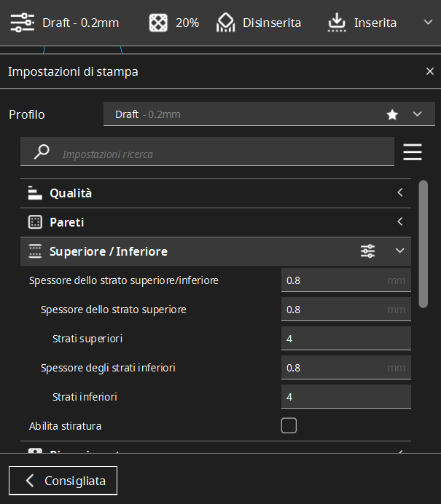This screenshot has width=441, height=504.
Task: Click the search magnifier icon
Action: [42, 152]
